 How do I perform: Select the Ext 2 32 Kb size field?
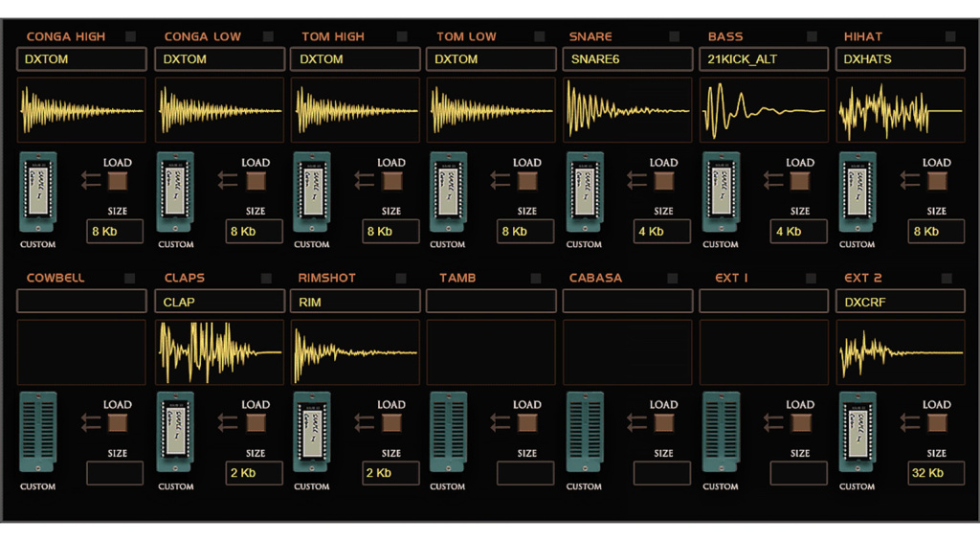[936, 473]
